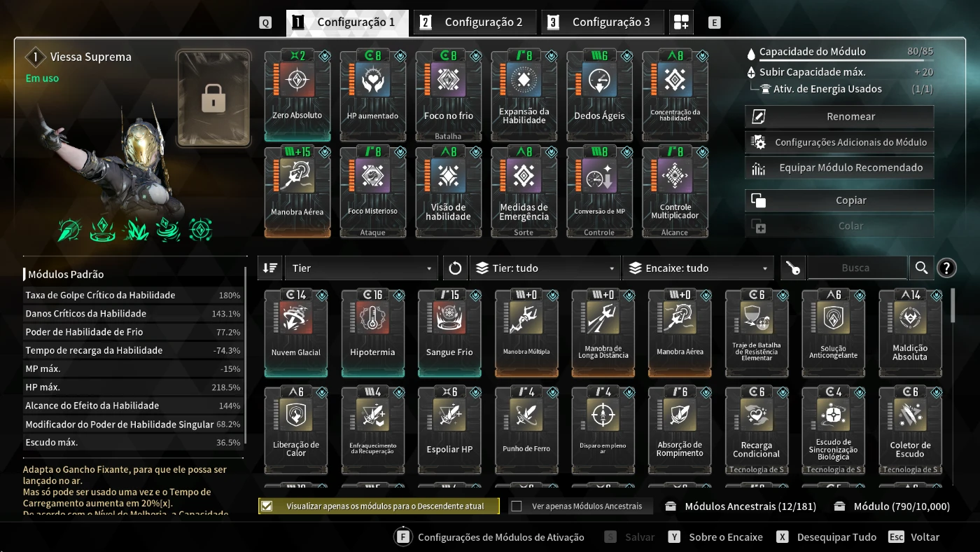Reset filters with the circular arrow icon
Image resolution: width=980 pixels, height=552 pixels.
(x=455, y=268)
